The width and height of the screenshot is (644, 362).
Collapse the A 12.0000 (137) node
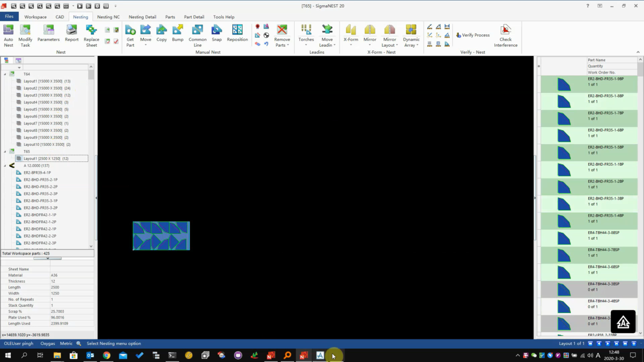coord(5,166)
